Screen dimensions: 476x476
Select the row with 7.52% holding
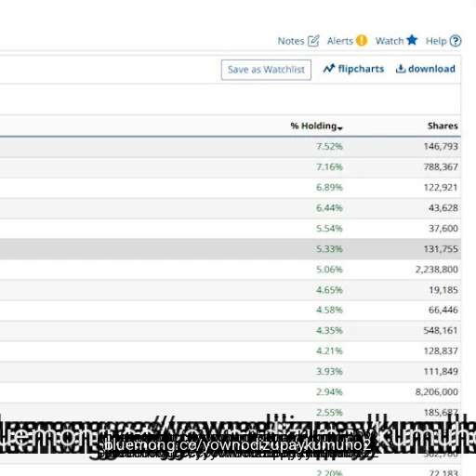tap(231, 146)
